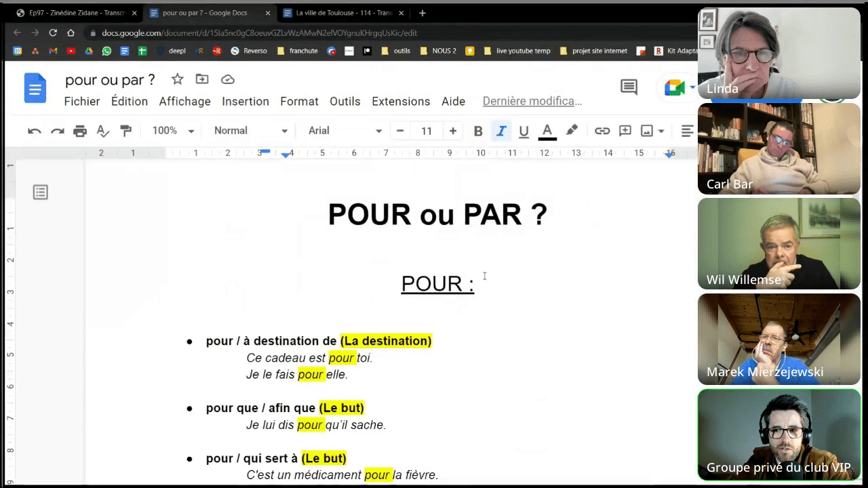Viewport: 868px width, 488px height.
Task: Redo the last action
Action: coord(58,131)
